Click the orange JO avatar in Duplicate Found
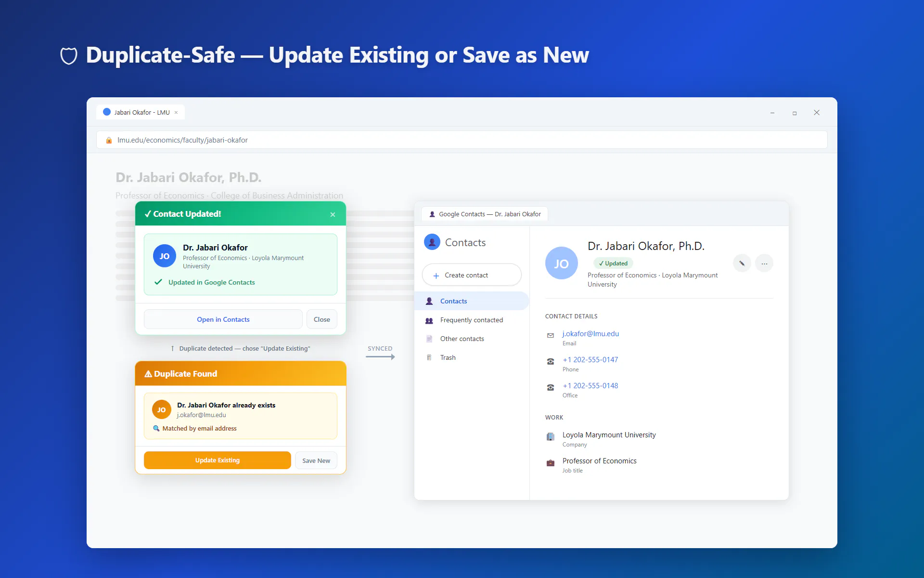 162,410
